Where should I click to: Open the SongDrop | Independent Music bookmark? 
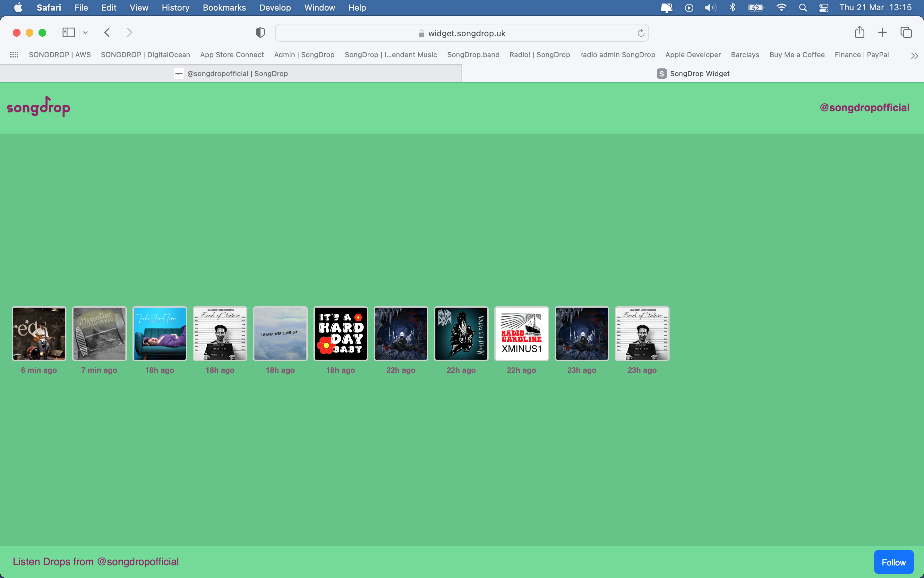click(390, 55)
